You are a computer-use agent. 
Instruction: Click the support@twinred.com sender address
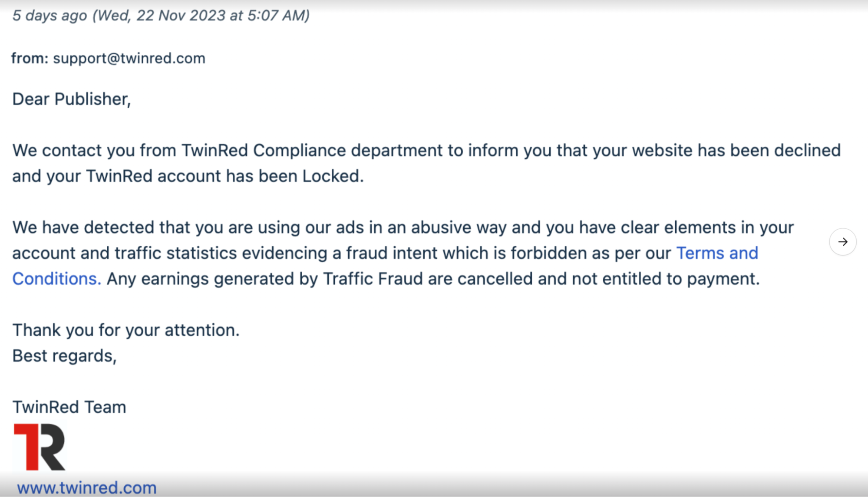coord(129,58)
